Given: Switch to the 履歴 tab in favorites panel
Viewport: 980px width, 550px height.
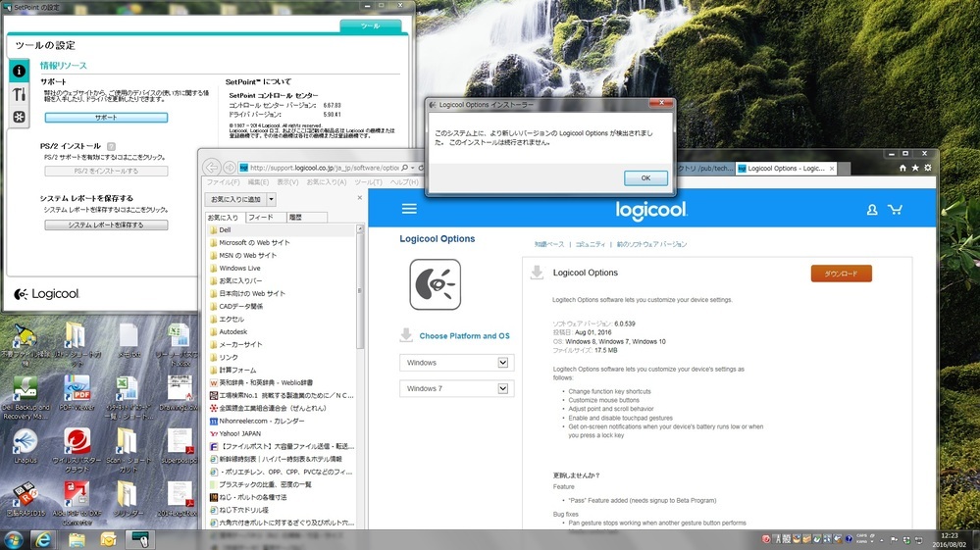Looking at the screenshot, I should (306, 218).
